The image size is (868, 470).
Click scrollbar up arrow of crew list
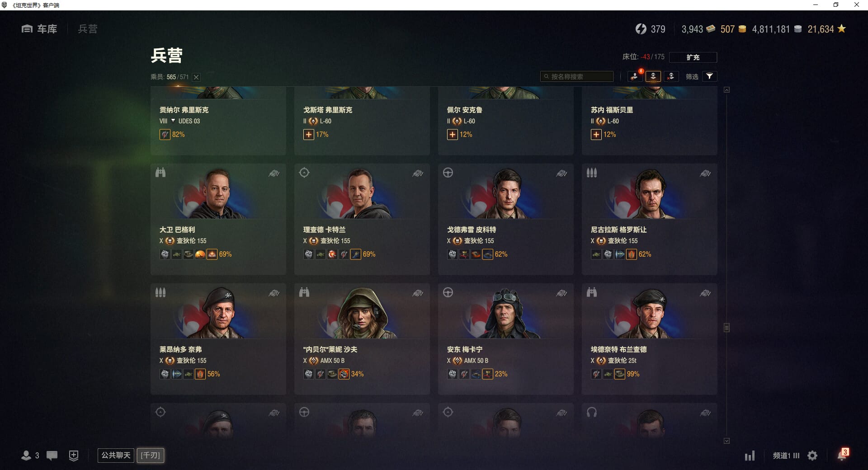click(726, 90)
